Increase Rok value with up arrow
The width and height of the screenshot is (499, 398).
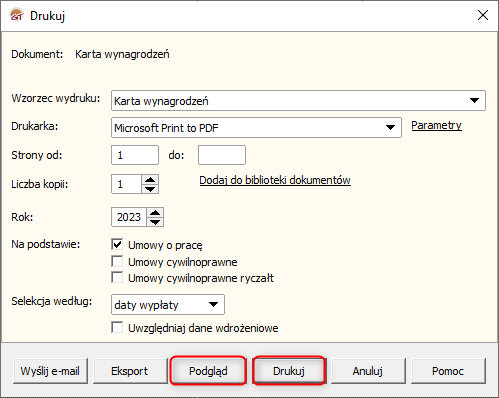(155, 213)
